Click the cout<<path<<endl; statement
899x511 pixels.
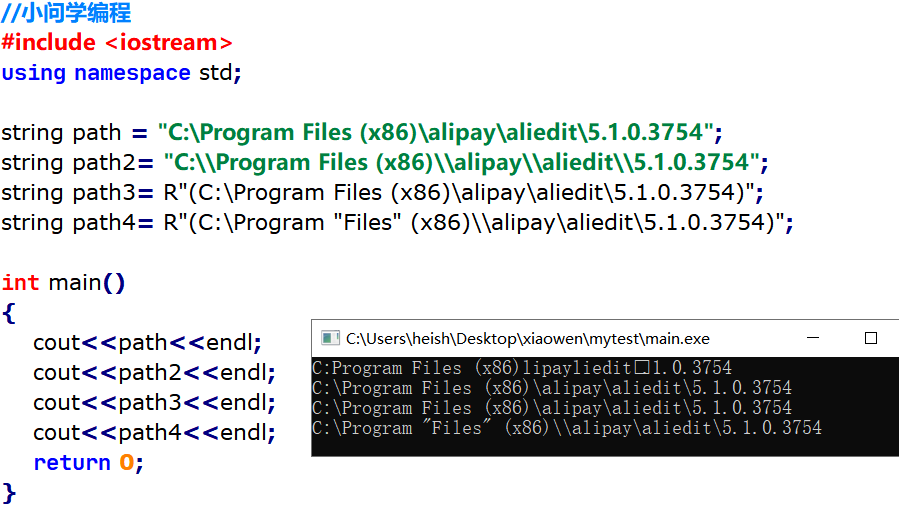147,343
